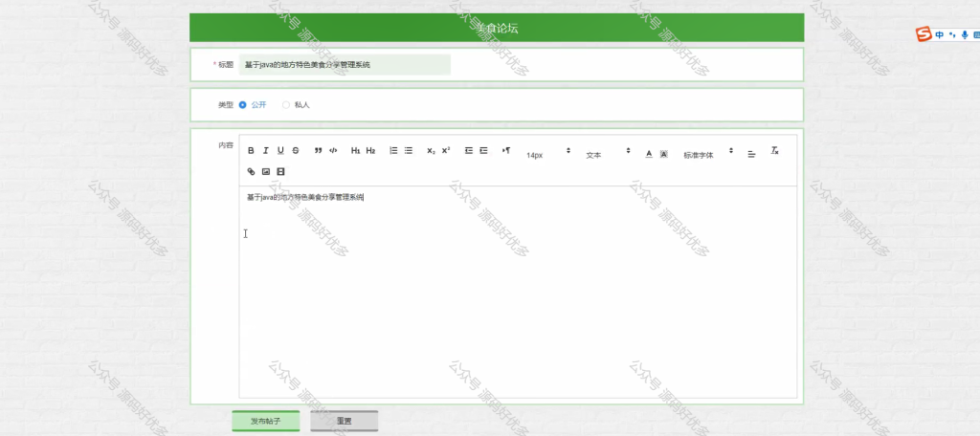Apply subscript formatting

[431, 150]
